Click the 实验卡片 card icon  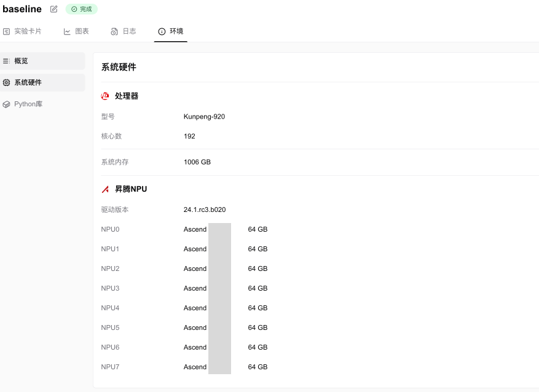click(7, 31)
